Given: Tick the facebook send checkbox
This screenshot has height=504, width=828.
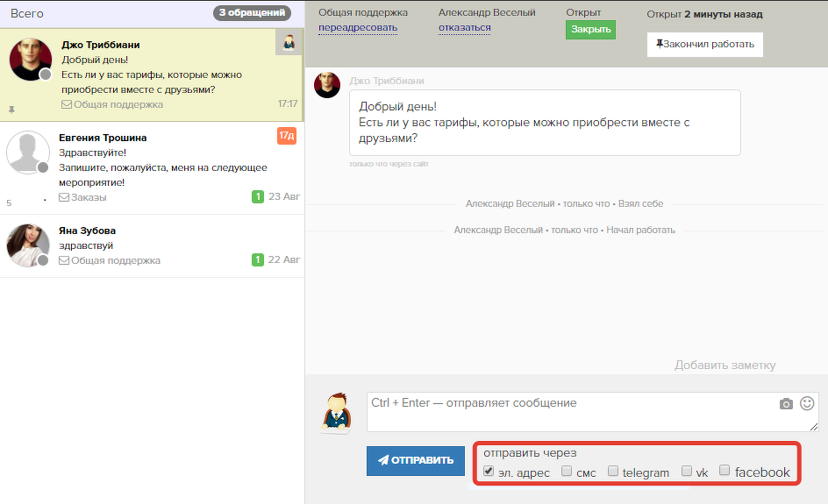Looking at the screenshot, I should click(724, 470).
